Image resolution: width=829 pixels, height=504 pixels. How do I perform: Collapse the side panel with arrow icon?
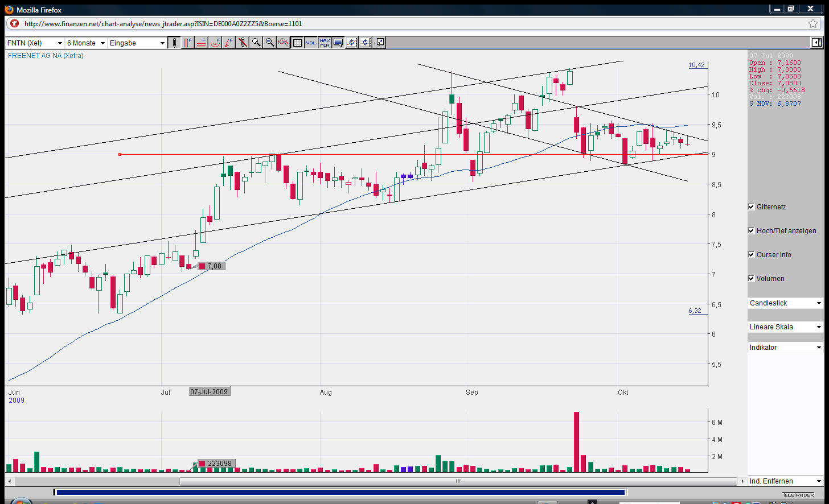pos(816,43)
